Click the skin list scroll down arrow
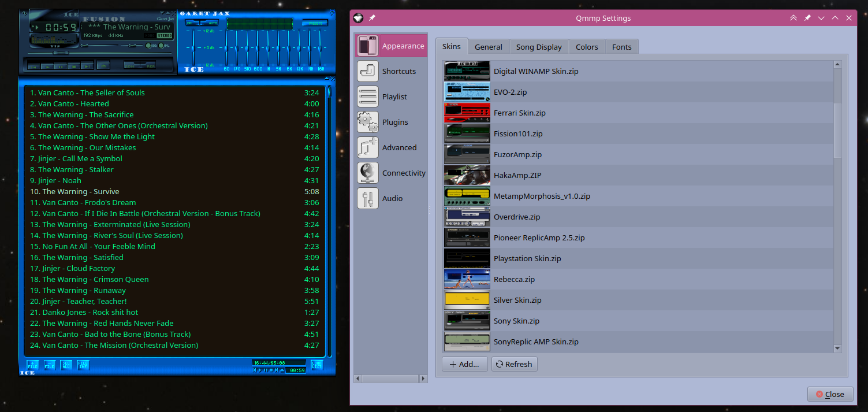 tap(837, 348)
